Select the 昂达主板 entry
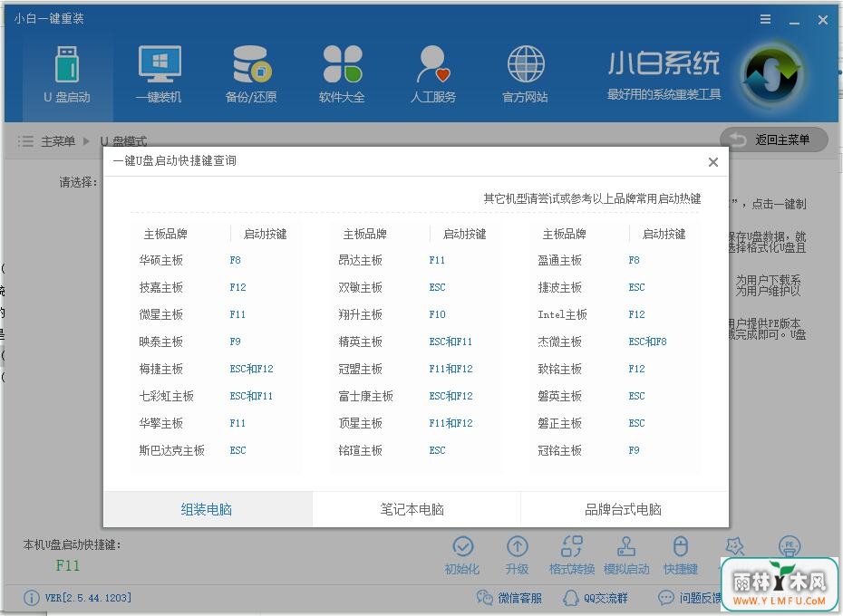Viewport: 843px width, 616px height. (360, 260)
